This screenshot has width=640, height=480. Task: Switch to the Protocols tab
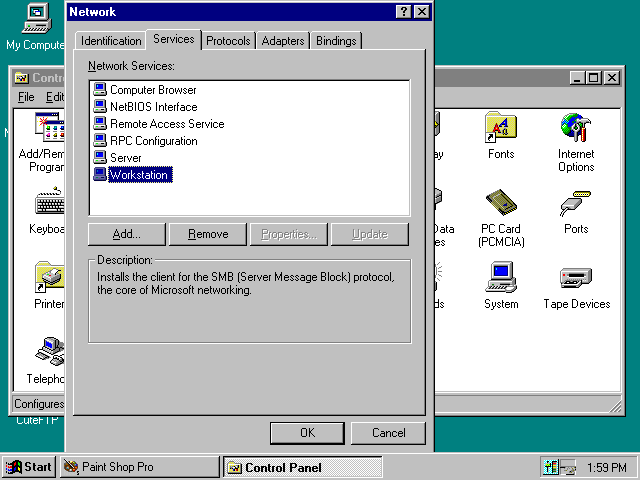pyautogui.click(x=228, y=41)
